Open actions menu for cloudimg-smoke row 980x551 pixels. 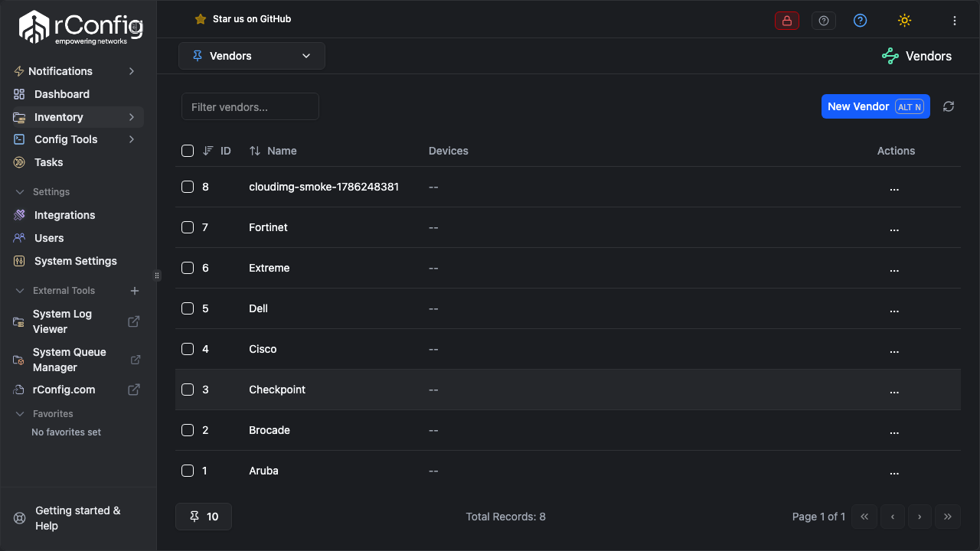pyautogui.click(x=894, y=187)
